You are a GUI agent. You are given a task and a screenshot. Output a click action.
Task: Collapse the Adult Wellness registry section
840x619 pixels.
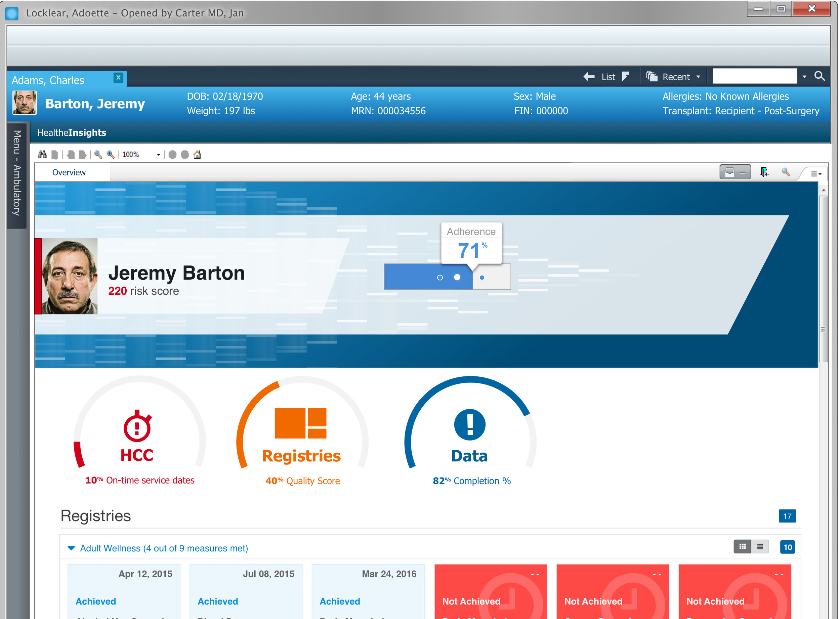click(71, 548)
